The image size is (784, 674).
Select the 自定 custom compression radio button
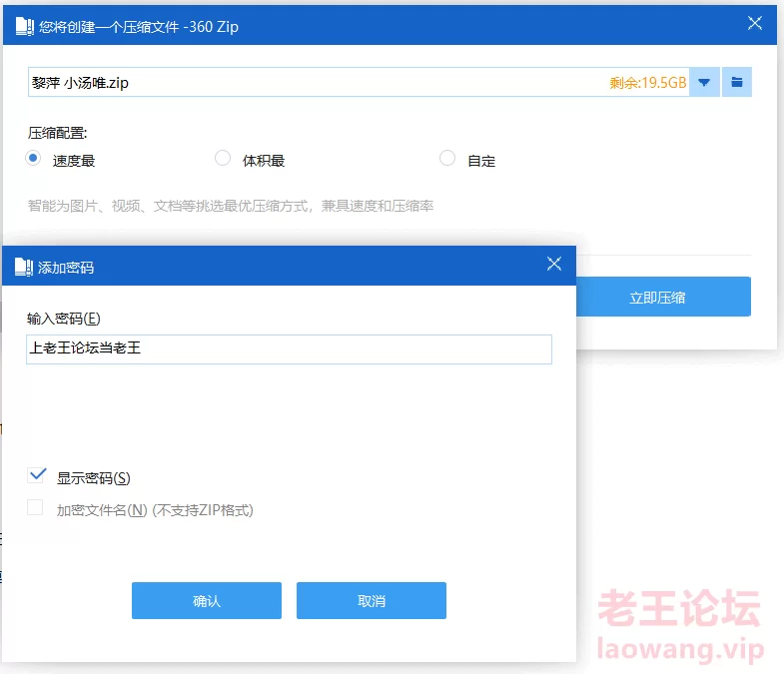[x=447, y=159]
